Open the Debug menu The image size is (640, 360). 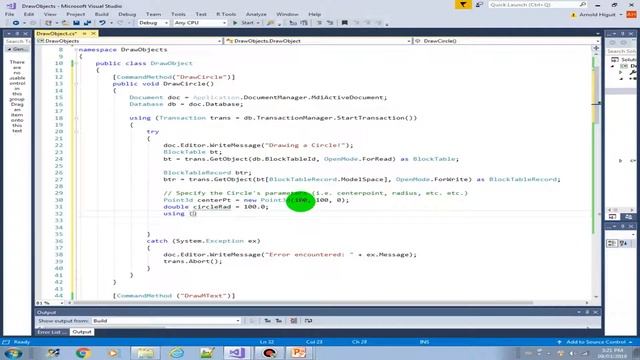[127, 14]
